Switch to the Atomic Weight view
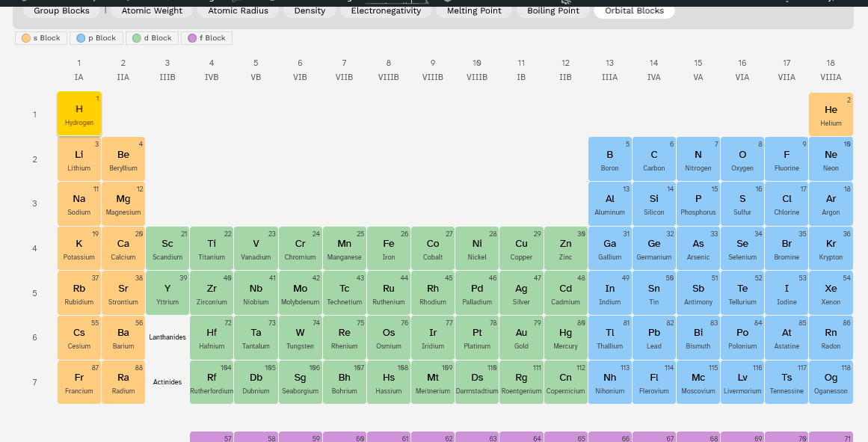 point(153,10)
